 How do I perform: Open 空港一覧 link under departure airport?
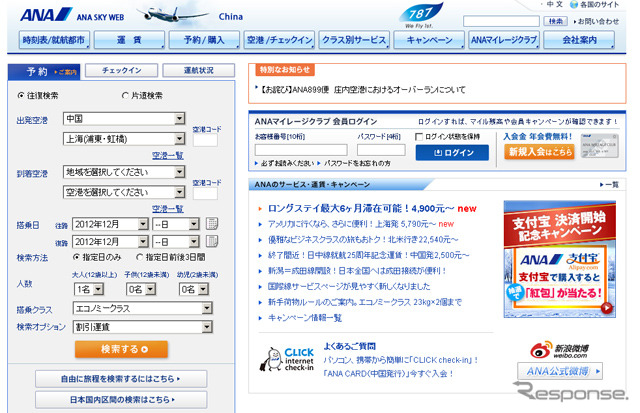(168, 155)
